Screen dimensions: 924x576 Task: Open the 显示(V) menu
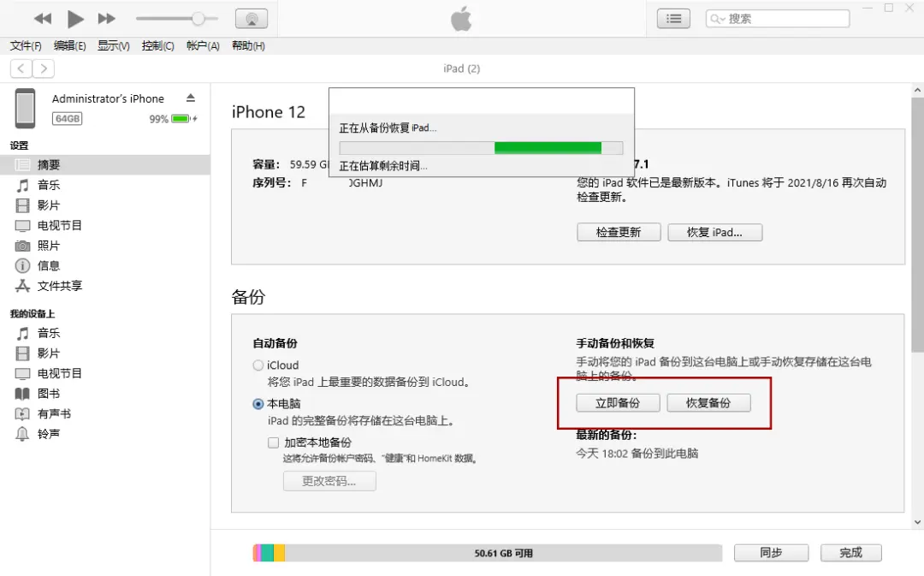[x=113, y=46]
